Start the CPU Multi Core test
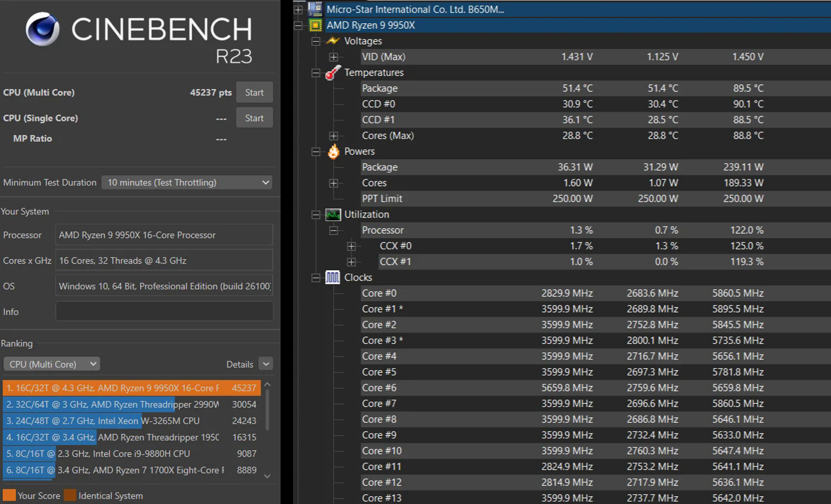 [x=254, y=93]
